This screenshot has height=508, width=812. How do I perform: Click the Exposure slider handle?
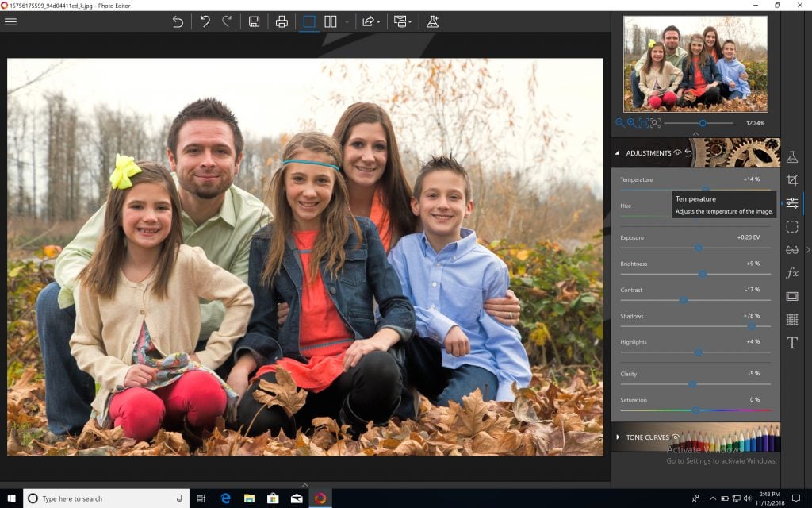(698, 248)
